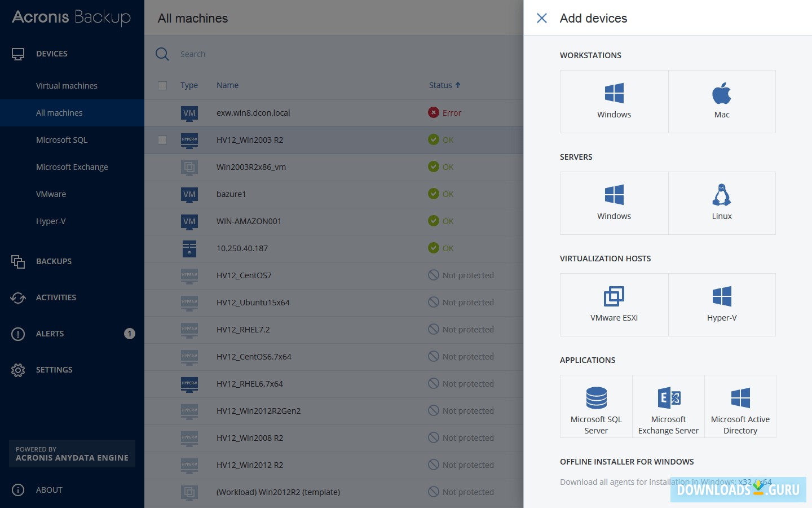
Task: Add a Microsoft SQL Server application
Action: [596, 406]
